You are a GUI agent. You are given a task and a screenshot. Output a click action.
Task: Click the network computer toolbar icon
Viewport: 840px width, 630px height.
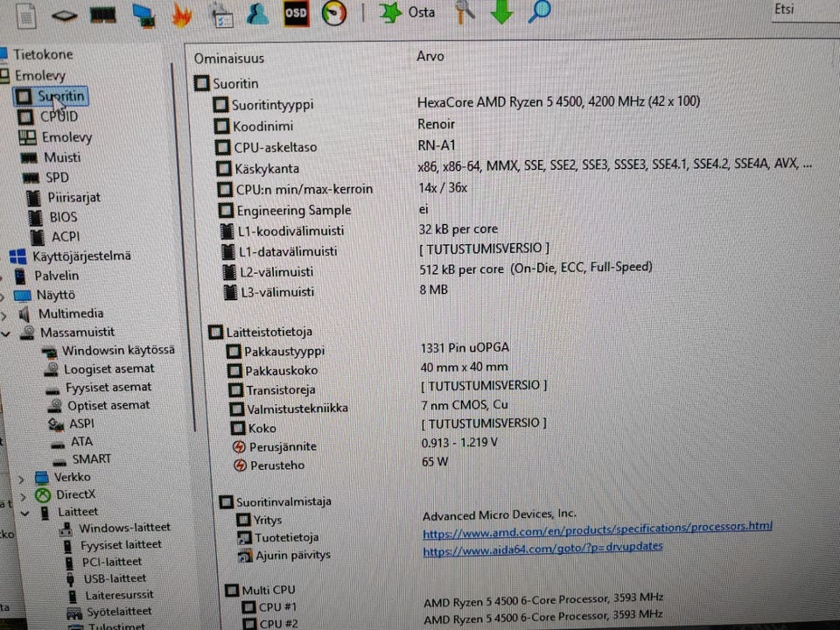143,15
